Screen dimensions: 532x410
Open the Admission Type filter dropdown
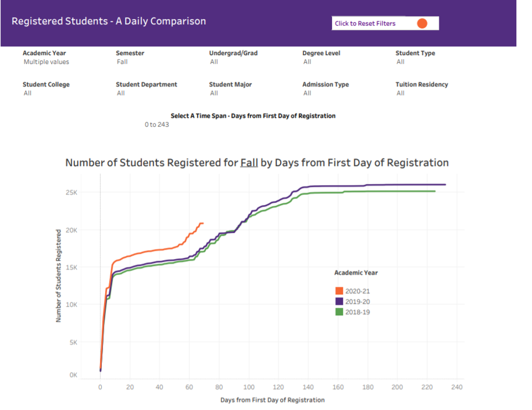pos(307,93)
